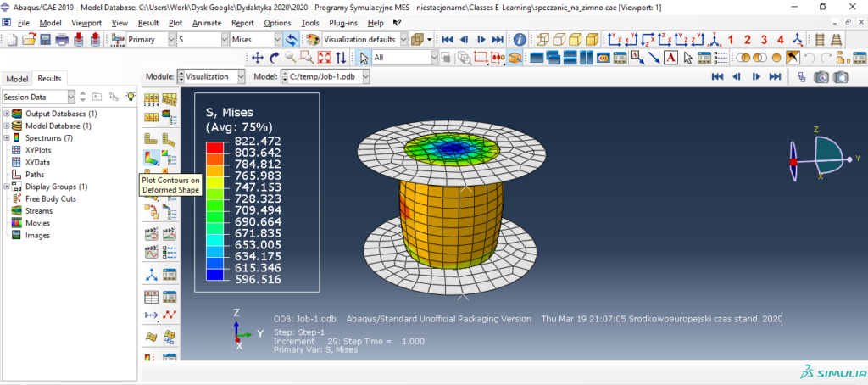This screenshot has width=868, height=385.
Task: Click the light bulb icon in Results
Action: click(x=130, y=97)
